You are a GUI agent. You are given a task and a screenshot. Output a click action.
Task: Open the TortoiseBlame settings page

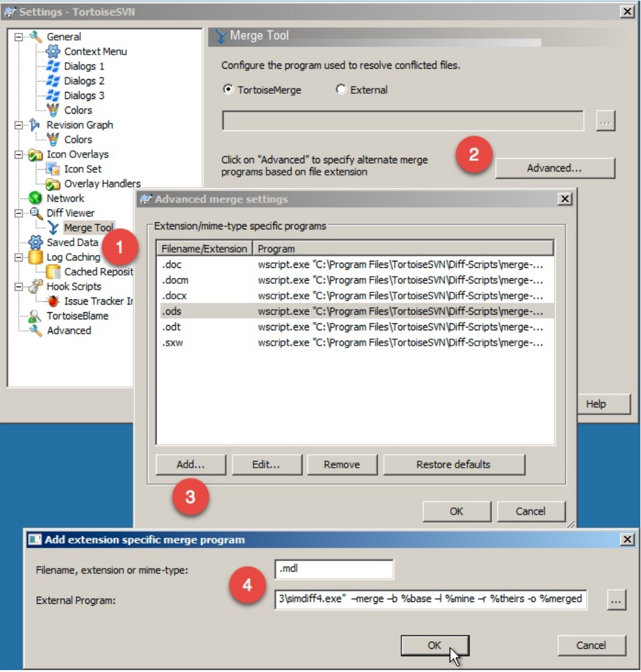pos(77,316)
